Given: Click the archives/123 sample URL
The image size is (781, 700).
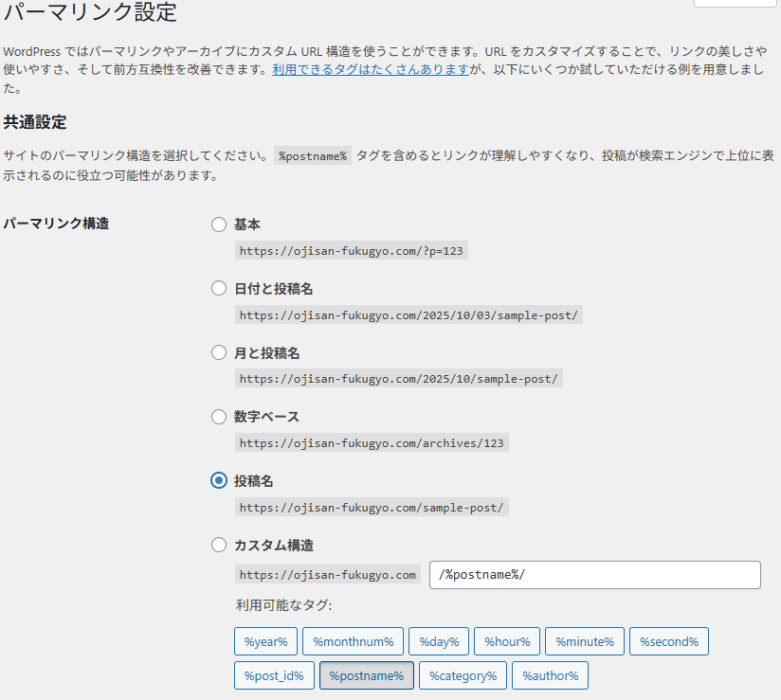Looking at the screenshot, I should (372, 442).
